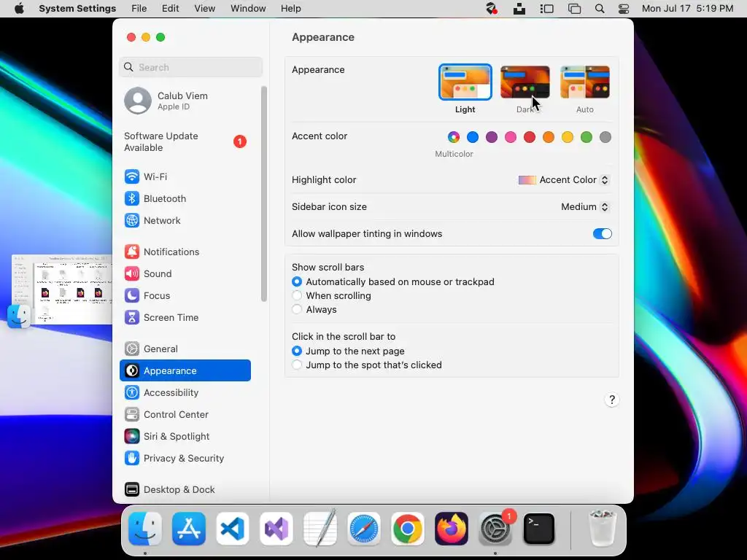Pick the pink accent color
The width and height of the screenshot is (747, 560).
tap(510, 137)
